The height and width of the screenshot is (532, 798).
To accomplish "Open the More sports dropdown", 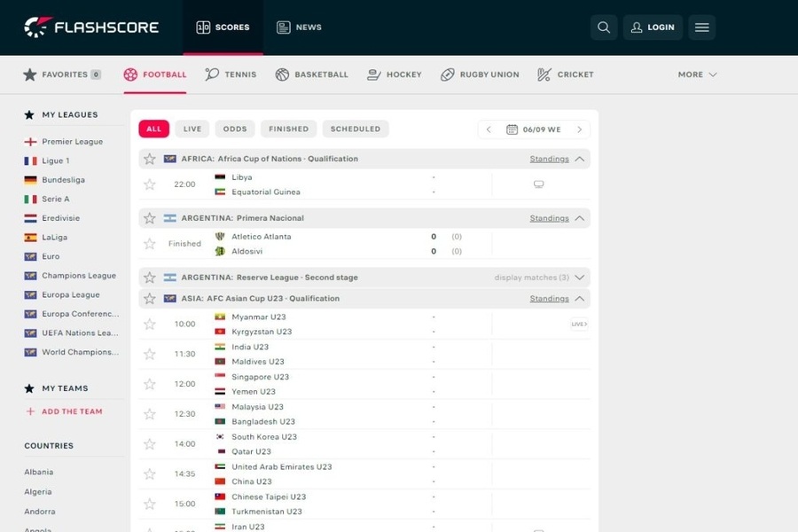I will pyautogui.click(x=697, y=74).
